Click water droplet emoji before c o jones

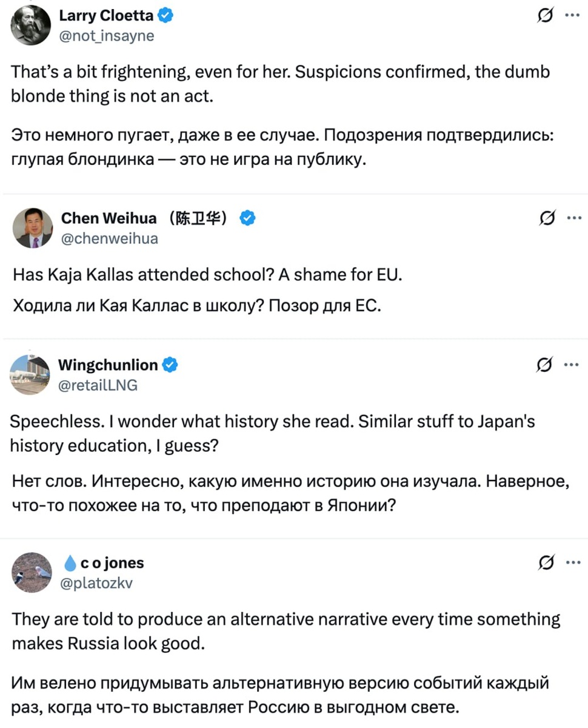coord(70,564)
